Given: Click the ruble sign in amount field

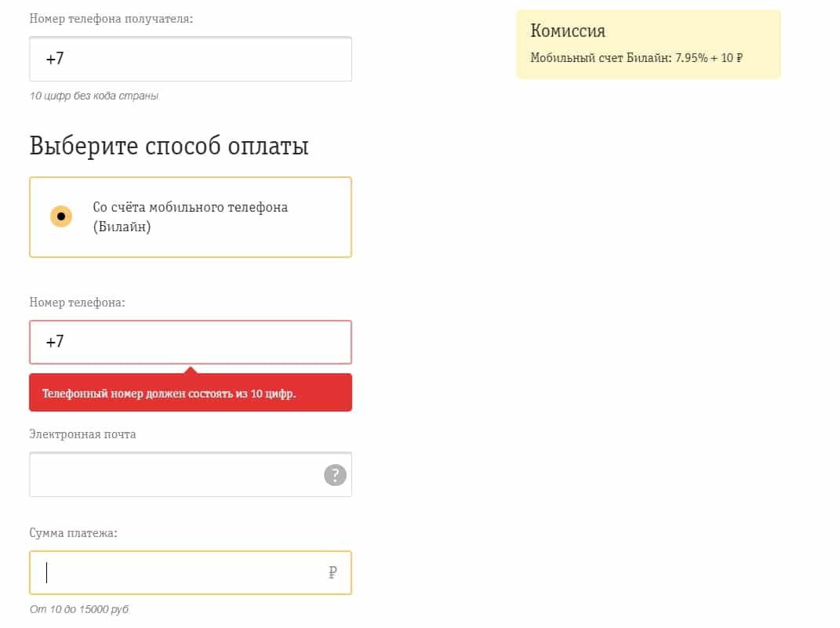Looking at the screenshot, I should click(333, 573).
